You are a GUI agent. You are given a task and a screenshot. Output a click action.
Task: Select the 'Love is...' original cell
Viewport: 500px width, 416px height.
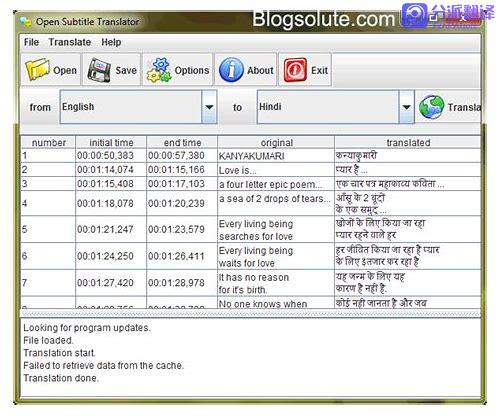[x=276, y=170]
